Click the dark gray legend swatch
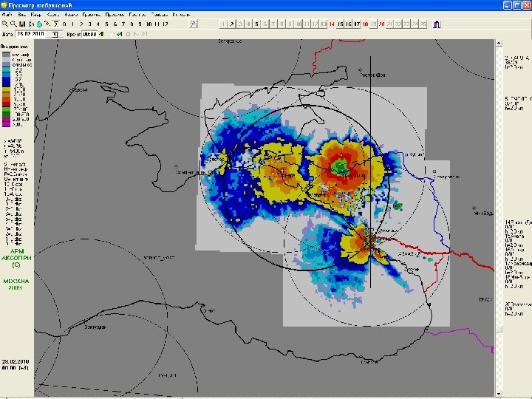Viewport: 532px width, 399px height. pyautogui.click(x=7, y=55)
